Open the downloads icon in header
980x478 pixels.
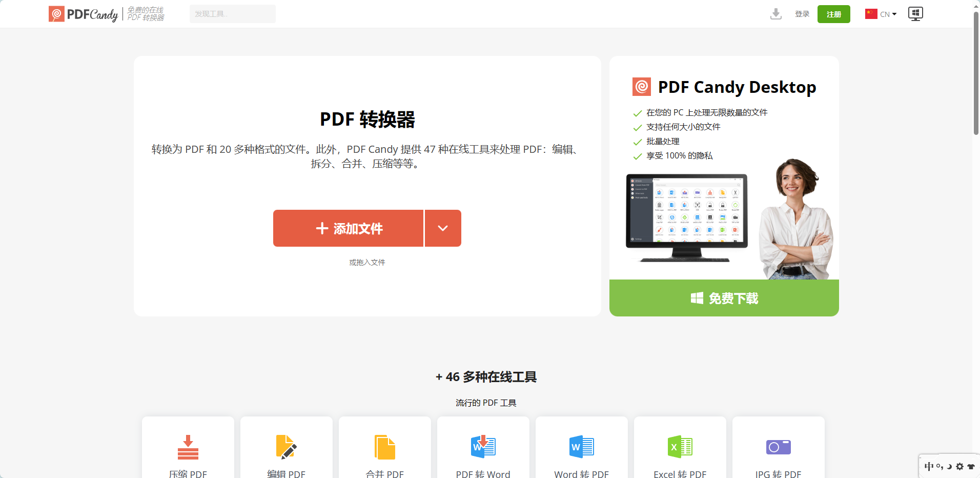[776, 14]
